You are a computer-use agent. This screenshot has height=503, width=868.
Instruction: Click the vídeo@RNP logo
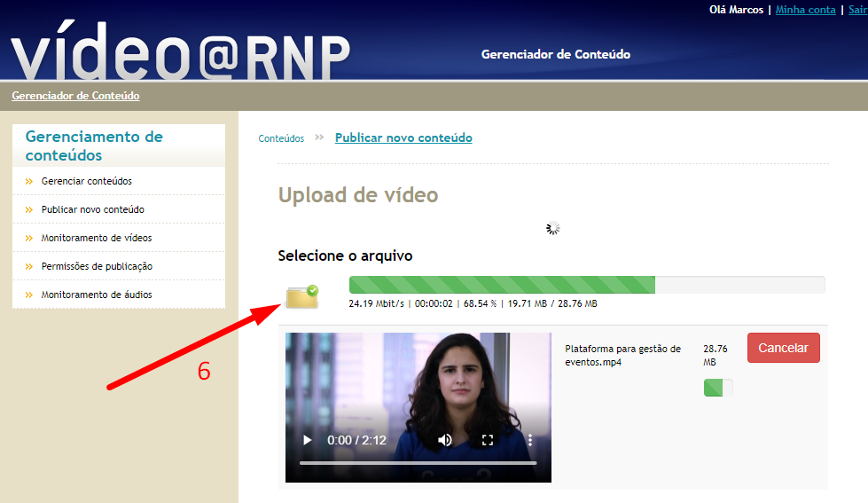coord(181,51)
